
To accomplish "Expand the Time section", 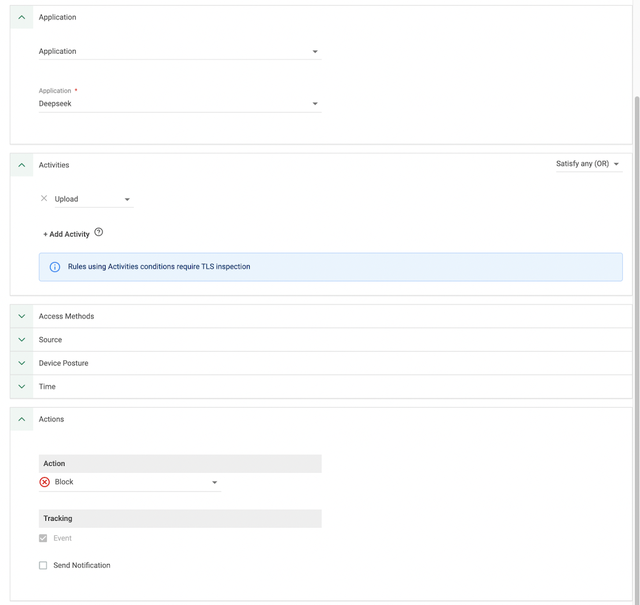I will point(22,387).
